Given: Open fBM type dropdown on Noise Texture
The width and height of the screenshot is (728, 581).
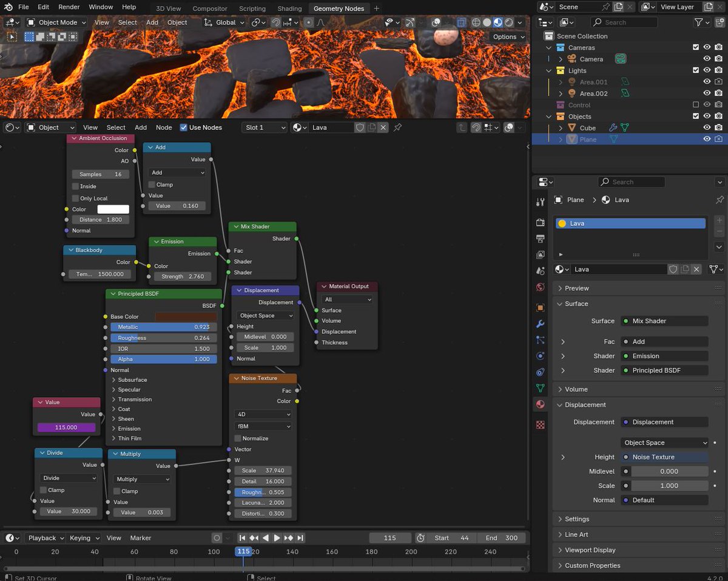Looking at the screenshot, I should pos(263,426).
